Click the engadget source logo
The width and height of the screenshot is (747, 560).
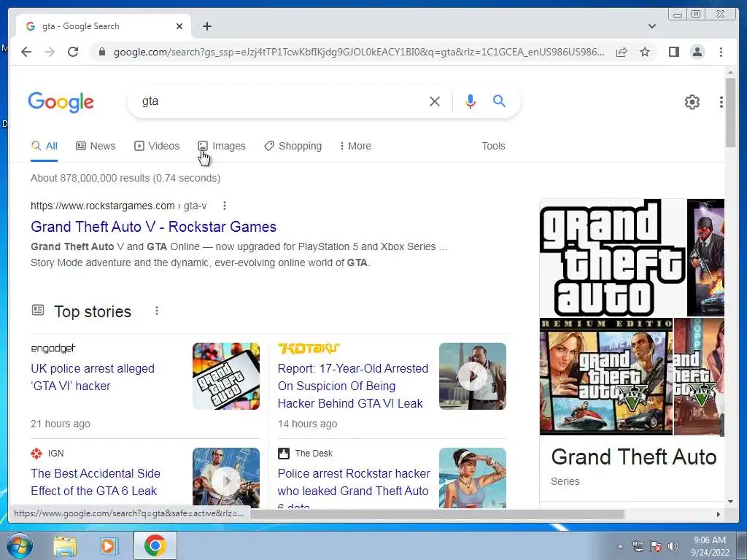[53, 349]
